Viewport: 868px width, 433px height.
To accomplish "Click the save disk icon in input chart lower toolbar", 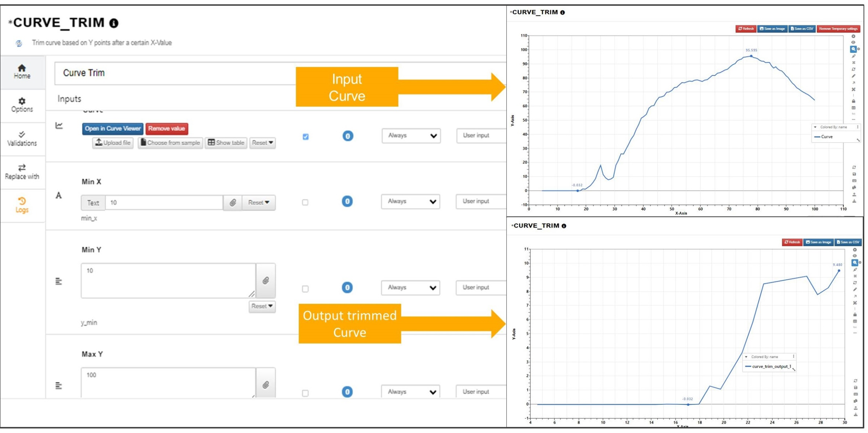I will click(x=854, y=174).
